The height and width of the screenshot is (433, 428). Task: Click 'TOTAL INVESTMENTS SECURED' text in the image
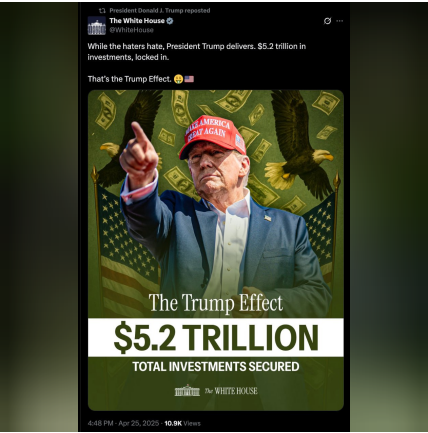point(216,367)
